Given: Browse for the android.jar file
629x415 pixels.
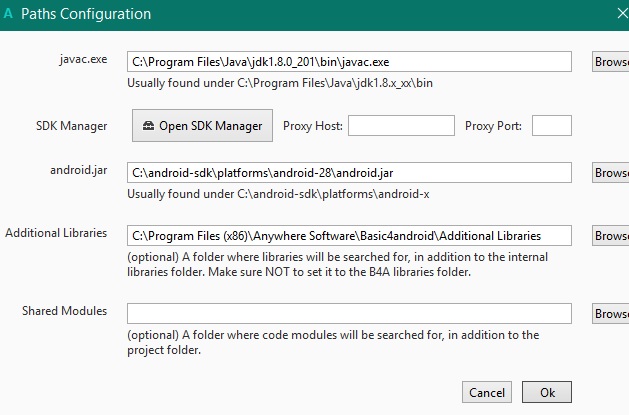Looking at the screenshot, I should click(x=610, y=172).
